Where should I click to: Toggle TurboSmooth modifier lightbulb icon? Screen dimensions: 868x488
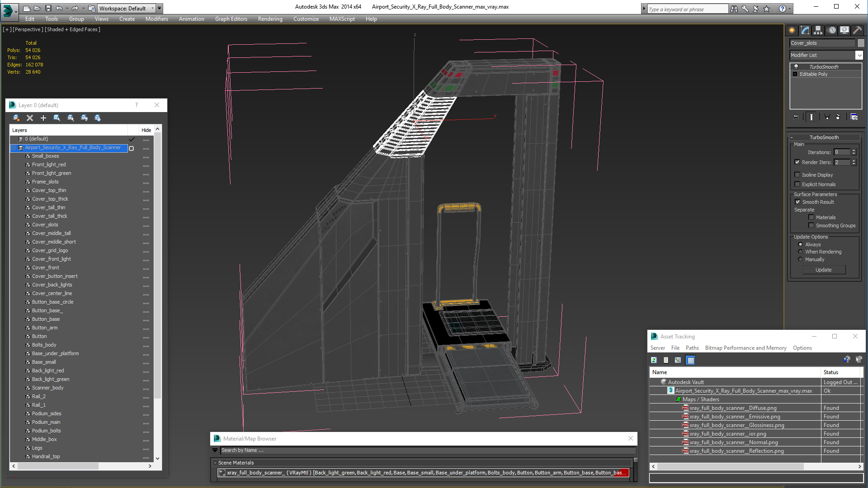(796, 66)
